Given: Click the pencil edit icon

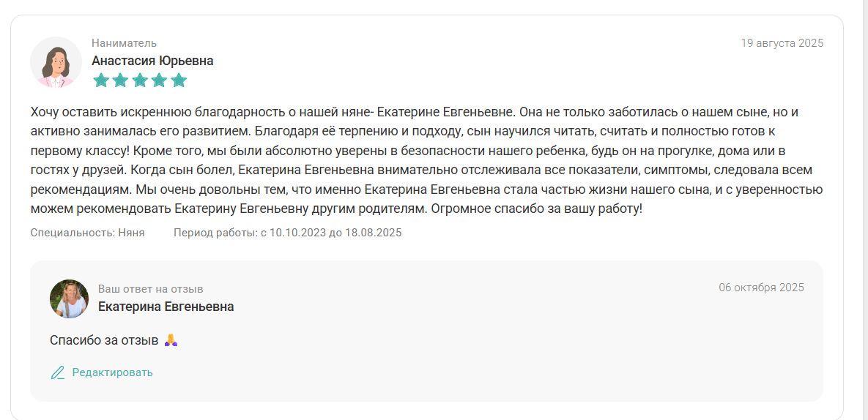Looking at the screenshot, I should (x=58, y=372).
